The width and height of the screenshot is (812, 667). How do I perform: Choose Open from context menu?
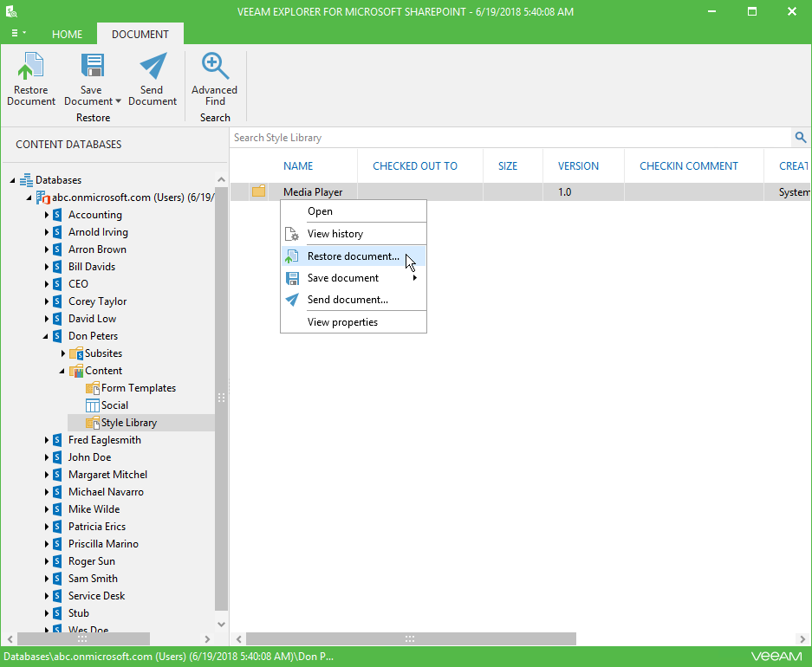click(354, 211)
